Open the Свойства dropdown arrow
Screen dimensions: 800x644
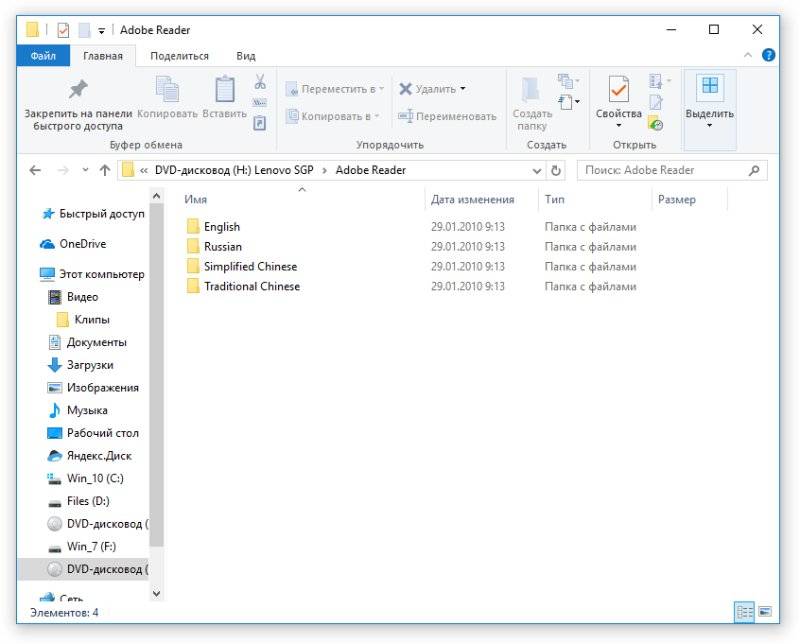point(619,126)
